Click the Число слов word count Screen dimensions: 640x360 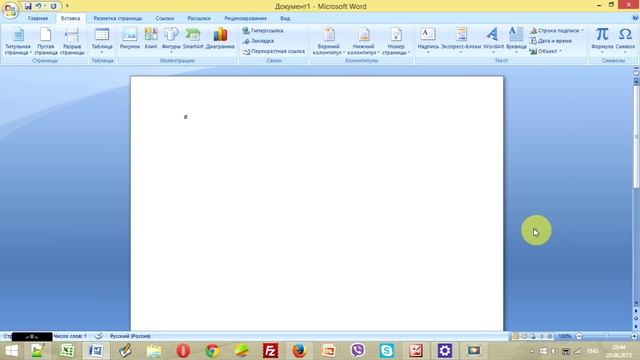(x=70, y=336)
